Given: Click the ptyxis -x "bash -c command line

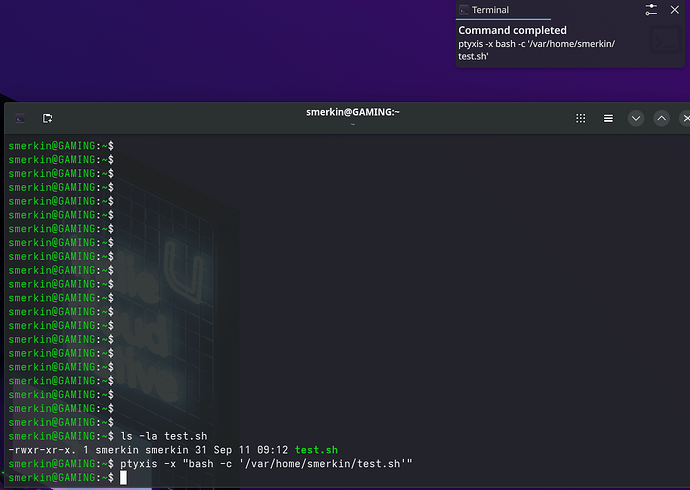Looking at the screenshot, I should [266, 464].
